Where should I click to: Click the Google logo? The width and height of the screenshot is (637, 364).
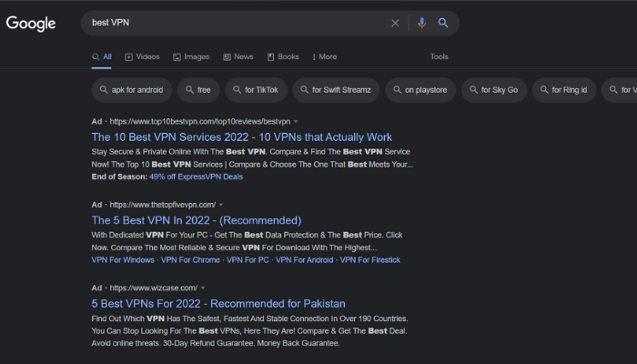point(31,24)
